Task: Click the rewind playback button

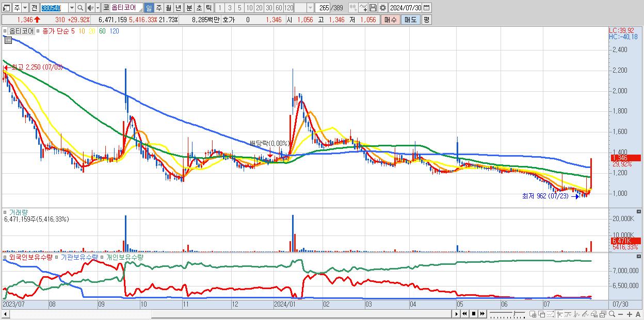Action: point(464,314)
